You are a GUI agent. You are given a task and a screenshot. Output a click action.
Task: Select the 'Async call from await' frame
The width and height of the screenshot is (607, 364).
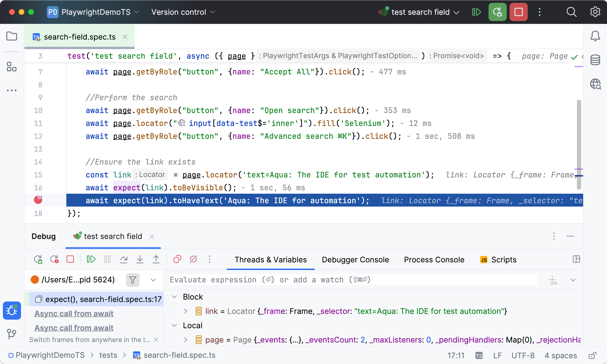pos(74,313)
